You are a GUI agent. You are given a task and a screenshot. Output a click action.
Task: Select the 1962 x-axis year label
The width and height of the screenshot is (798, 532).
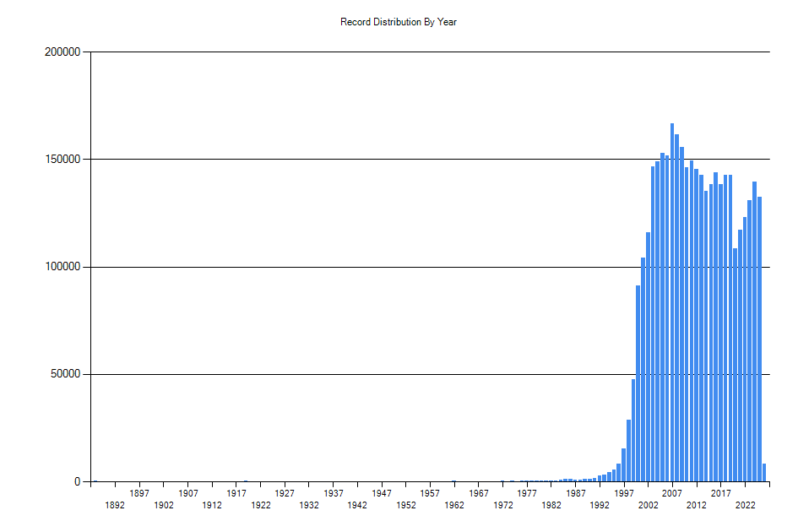[455, 505]
